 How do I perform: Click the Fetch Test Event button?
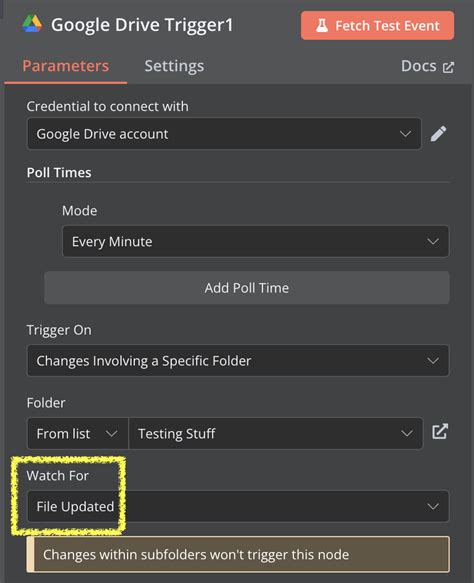coord(377,26)
